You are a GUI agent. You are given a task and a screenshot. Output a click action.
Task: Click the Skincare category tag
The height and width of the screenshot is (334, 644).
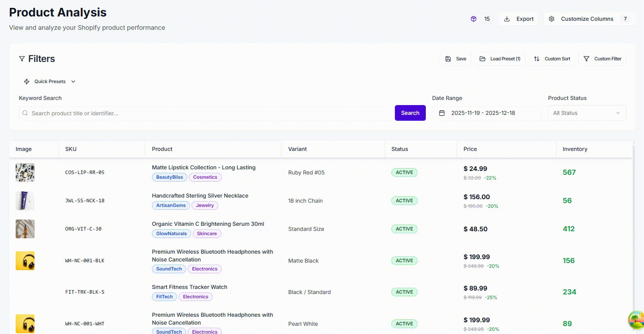click(x=207, y=234)
